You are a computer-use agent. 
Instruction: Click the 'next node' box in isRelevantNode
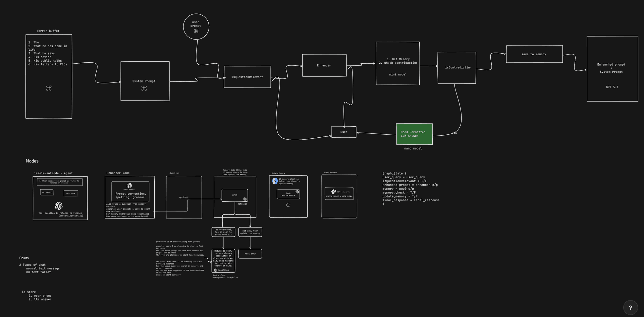pos(71,193)
